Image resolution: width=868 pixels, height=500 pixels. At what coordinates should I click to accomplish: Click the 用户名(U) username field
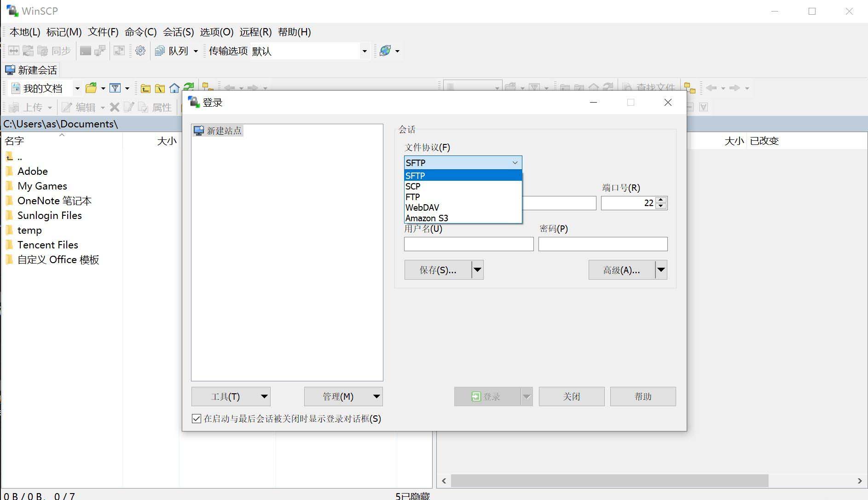tap(469, 244)
